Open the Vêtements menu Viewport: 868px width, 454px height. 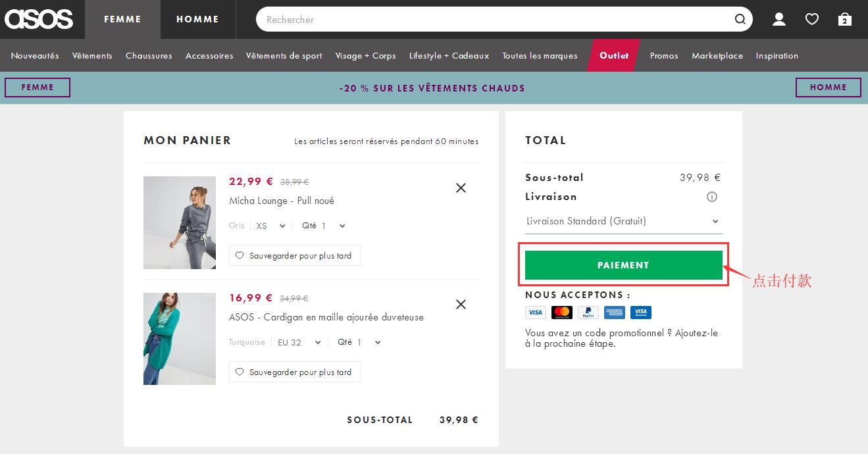pos(92,56)
